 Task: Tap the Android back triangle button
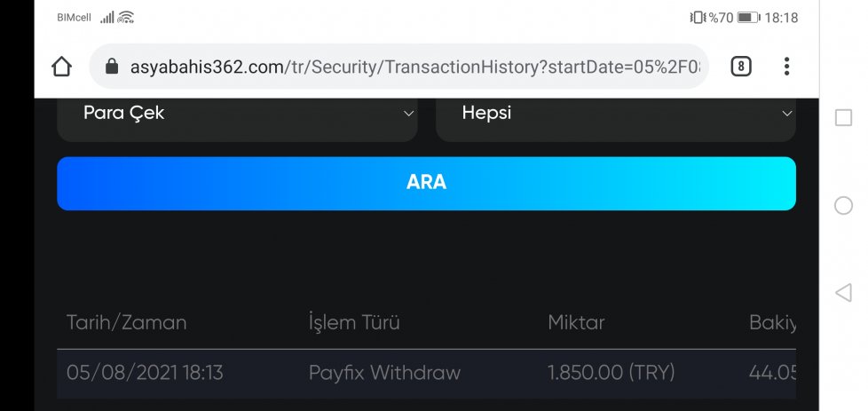click(842, 292)
